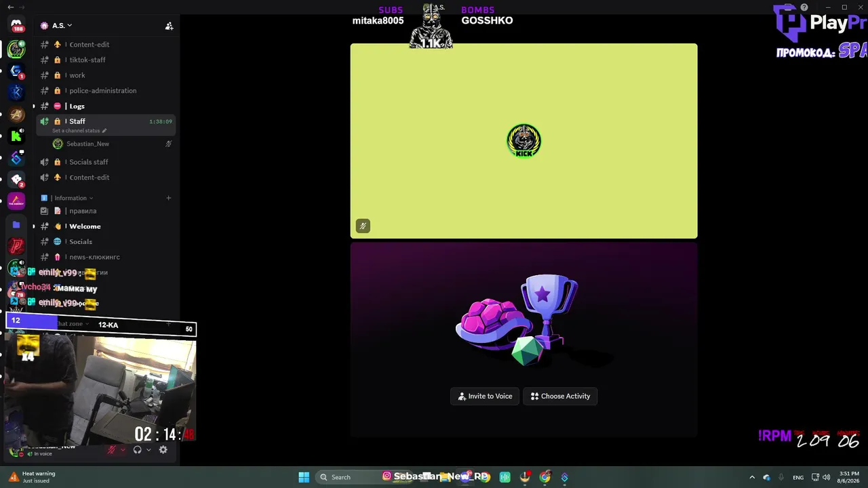
Task: Click Choose Activity button
Action: (x=560, y=396)
